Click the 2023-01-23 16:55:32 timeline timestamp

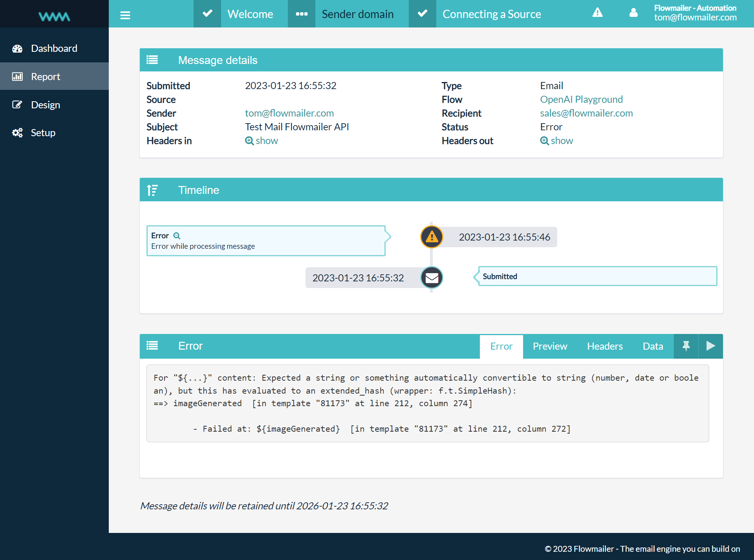pos(358,278)
